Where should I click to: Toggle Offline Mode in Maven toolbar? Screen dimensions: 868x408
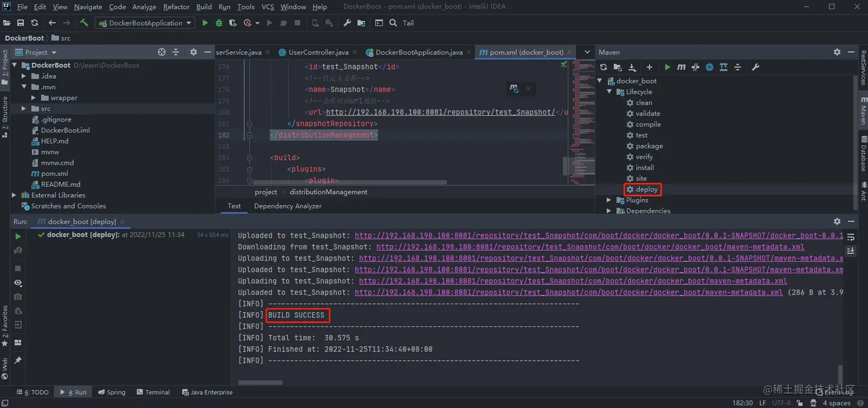click(x=695, y=67)
